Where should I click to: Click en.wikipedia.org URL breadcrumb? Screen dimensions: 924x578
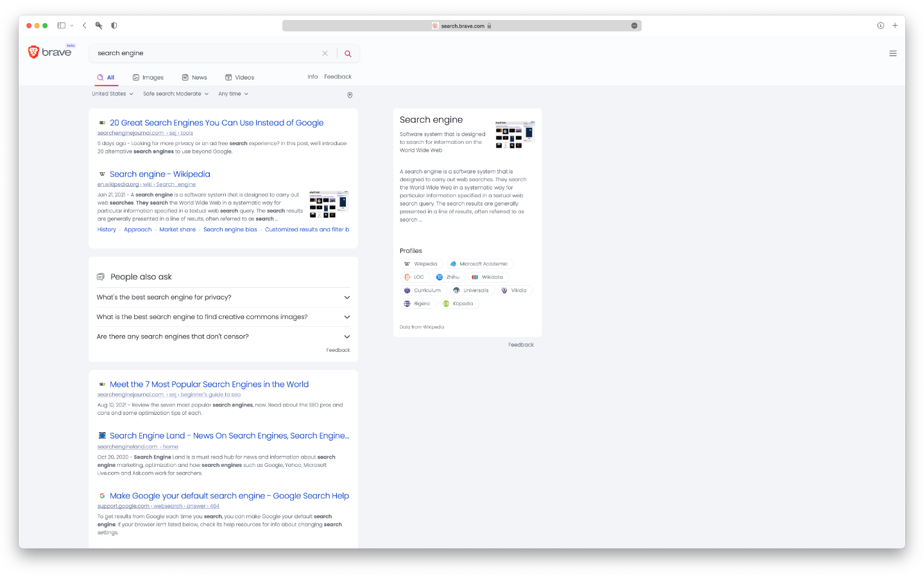point(146,184)
